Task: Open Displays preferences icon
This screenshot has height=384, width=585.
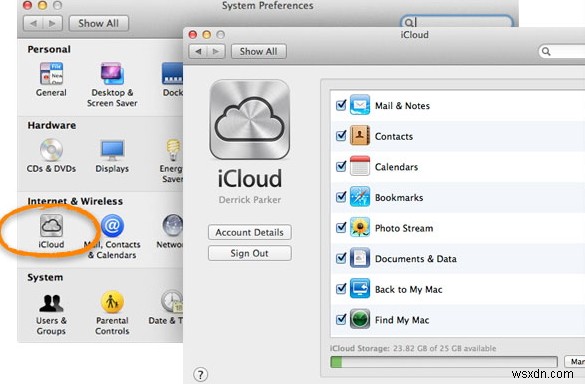Action: click(112, 150)
